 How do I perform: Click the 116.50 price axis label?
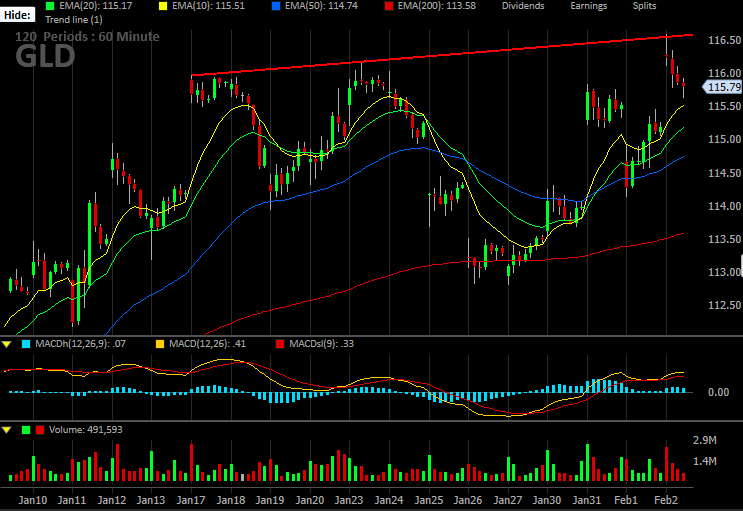point(724,40)
